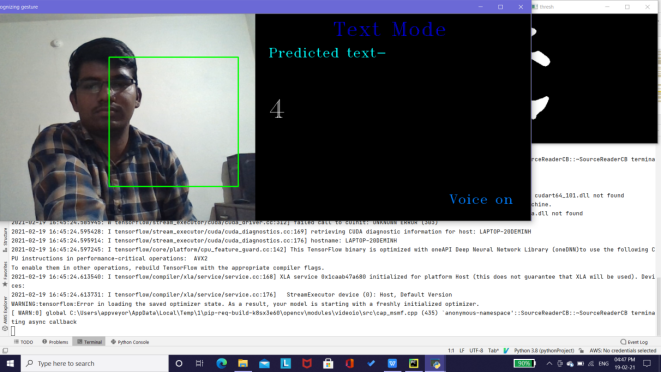
Task: Click the 'Text Mode' heading
Action: (x=390, y=30)
